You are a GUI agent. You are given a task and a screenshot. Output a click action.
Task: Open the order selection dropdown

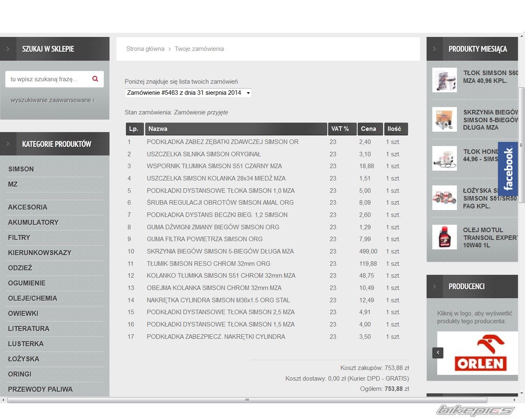pyautogui.click(x=188, y=93)
